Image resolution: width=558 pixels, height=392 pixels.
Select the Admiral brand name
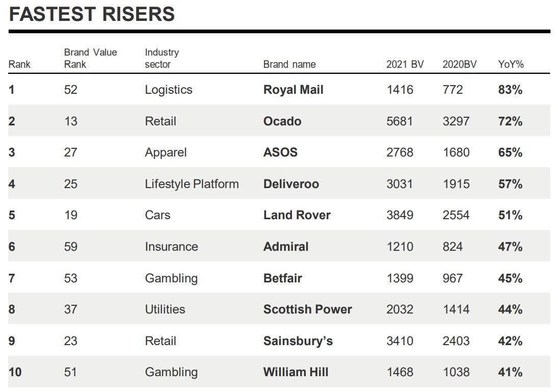(x=286, y=247)
